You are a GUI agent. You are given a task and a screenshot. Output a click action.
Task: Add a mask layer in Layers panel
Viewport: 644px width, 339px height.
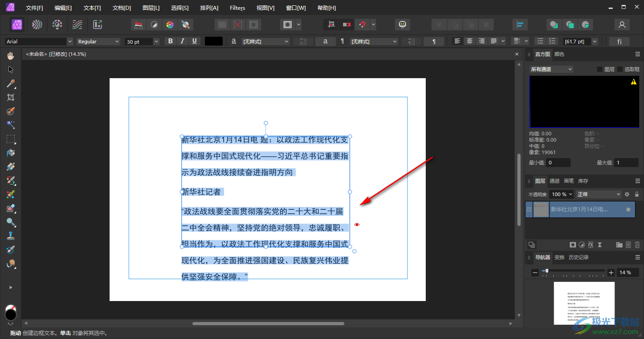[x=572, y=245]
